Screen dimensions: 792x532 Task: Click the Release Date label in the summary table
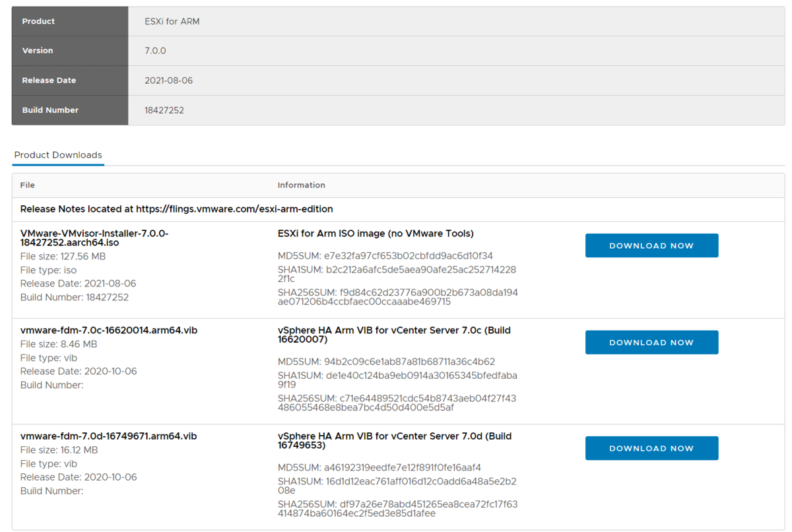(49, 81)
